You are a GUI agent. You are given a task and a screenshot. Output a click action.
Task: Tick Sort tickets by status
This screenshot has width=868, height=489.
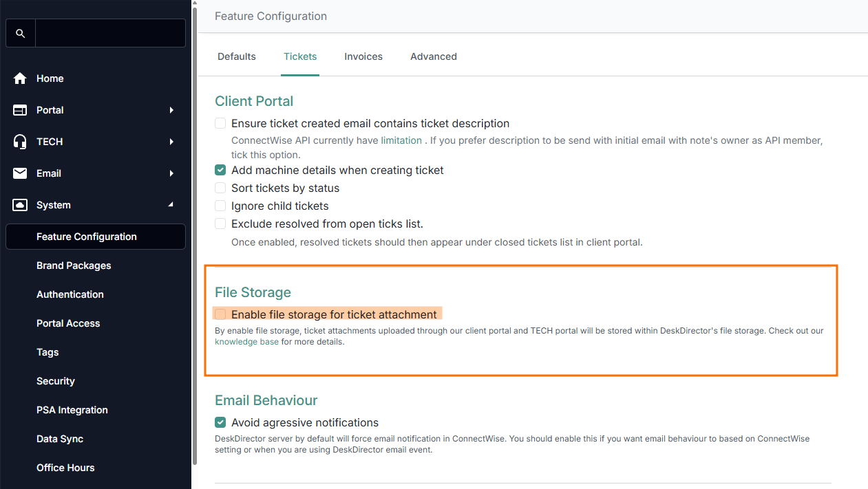click(x=220, y=188)
